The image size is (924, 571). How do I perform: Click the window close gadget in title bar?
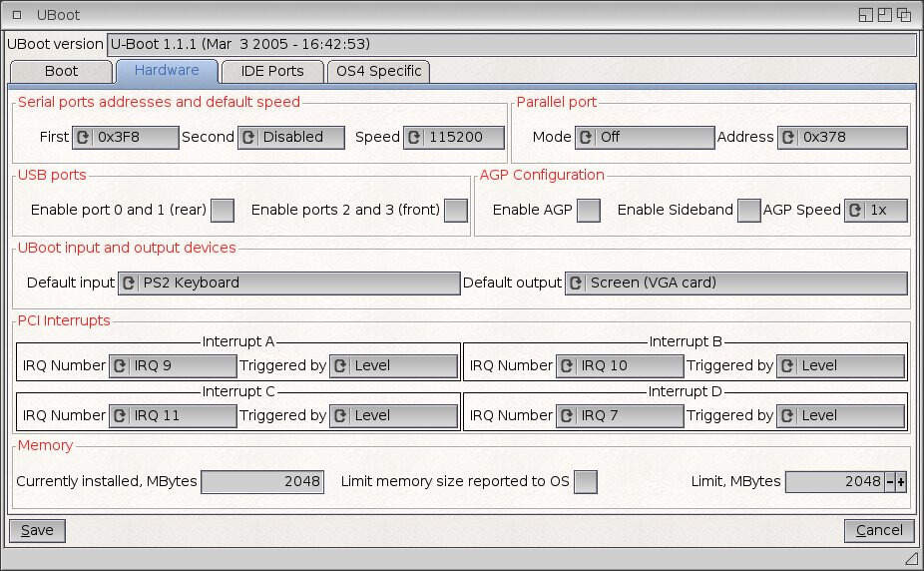tap(16, 15)
